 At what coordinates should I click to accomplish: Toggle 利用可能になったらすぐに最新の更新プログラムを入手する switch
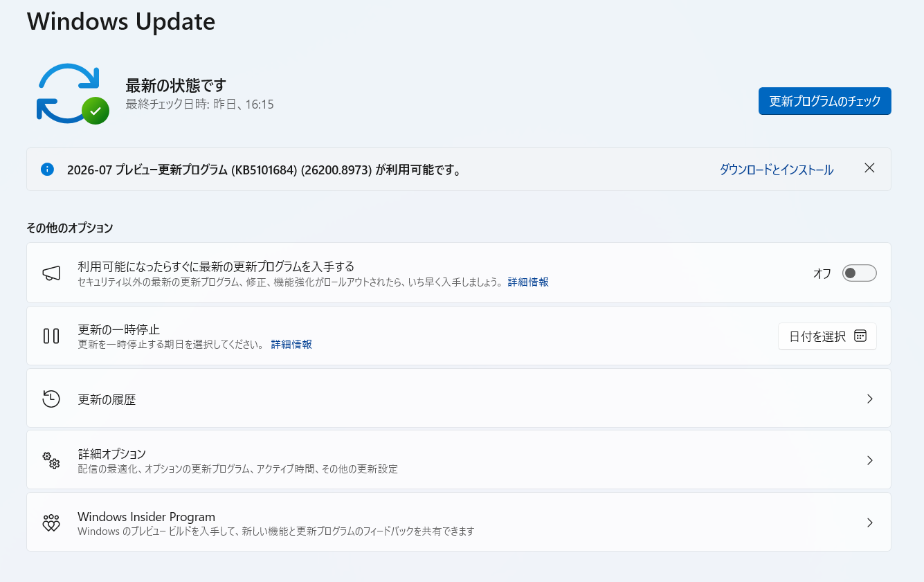(860, 273)
